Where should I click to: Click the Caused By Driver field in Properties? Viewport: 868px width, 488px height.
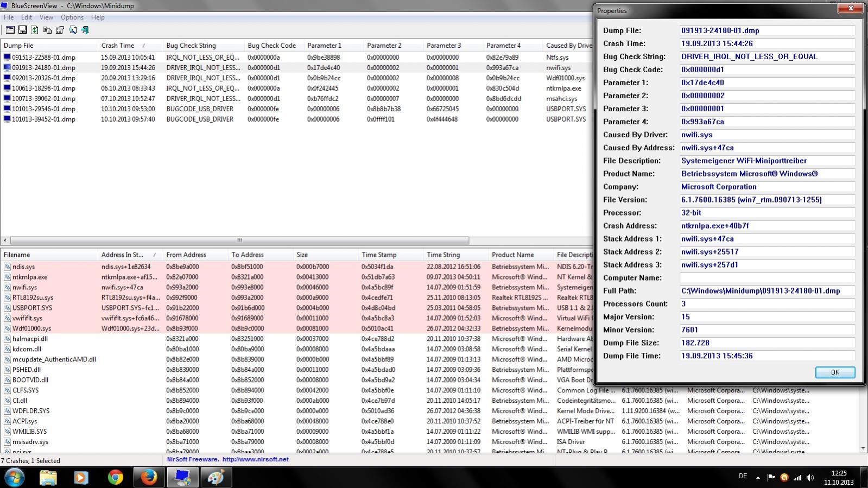(x=768, y=135)
